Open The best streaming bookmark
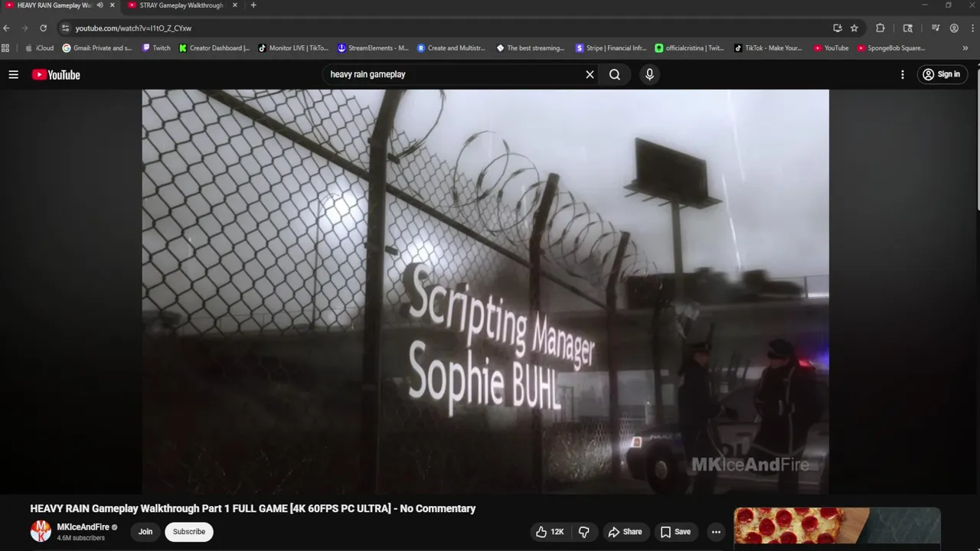This screenshot has width=980, height=551. coord(531,48)
